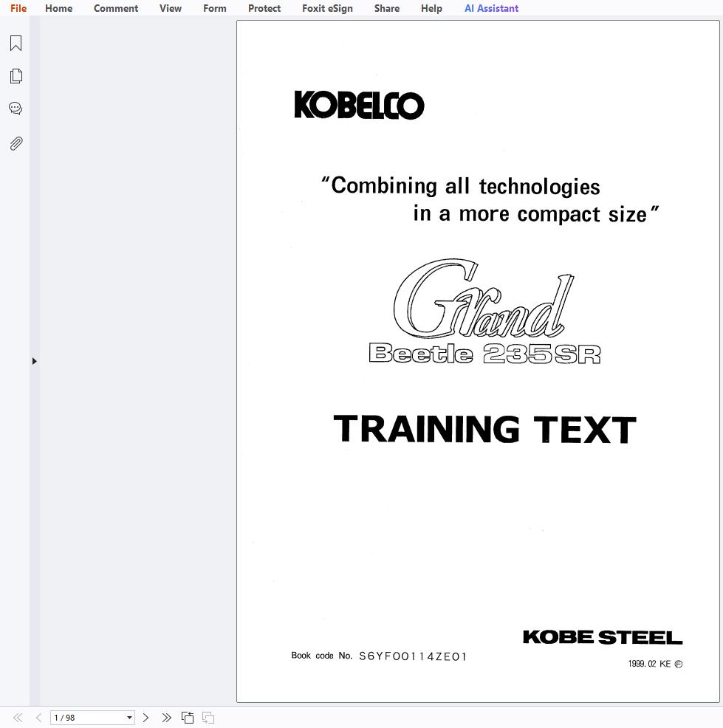
Task: Click the "Combining all technologies" slogan line
Action: (461, 186)
